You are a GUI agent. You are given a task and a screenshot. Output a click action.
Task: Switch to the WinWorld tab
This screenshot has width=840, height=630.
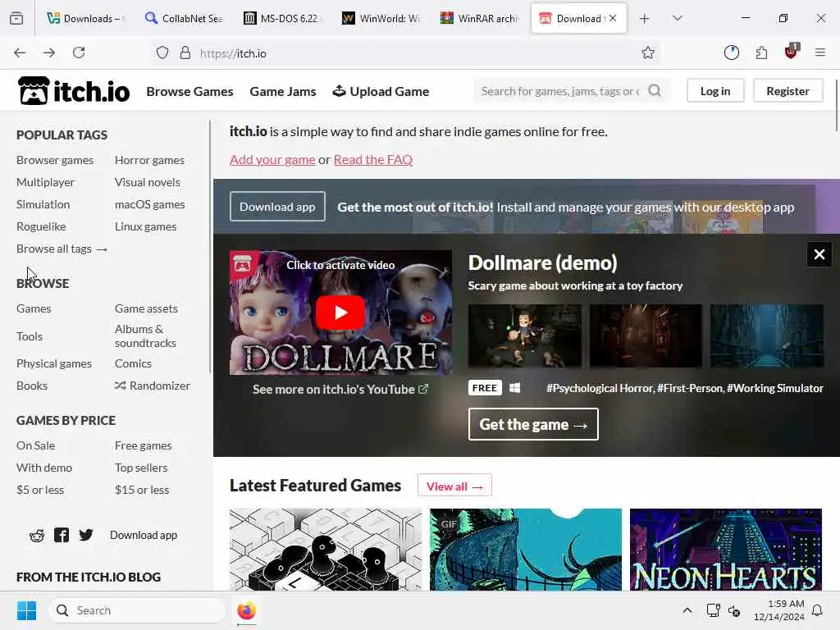(381, 18)
